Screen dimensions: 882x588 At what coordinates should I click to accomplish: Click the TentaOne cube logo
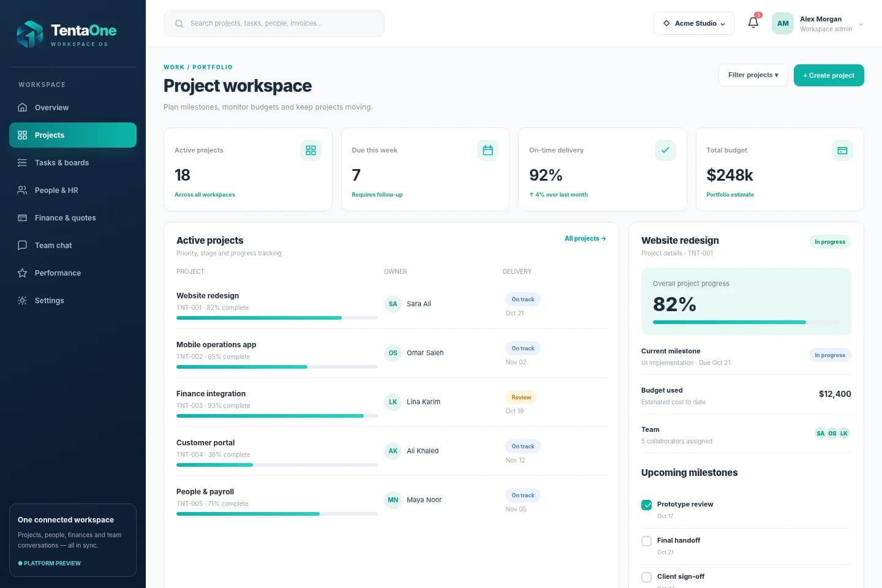[x=29, y=34]
